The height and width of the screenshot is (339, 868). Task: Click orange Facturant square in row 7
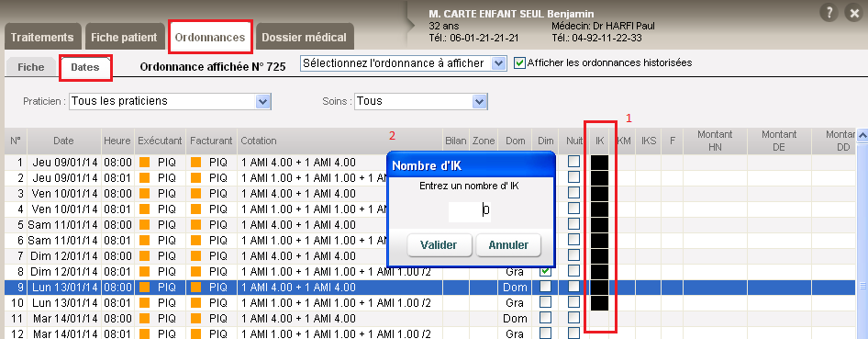196,256
